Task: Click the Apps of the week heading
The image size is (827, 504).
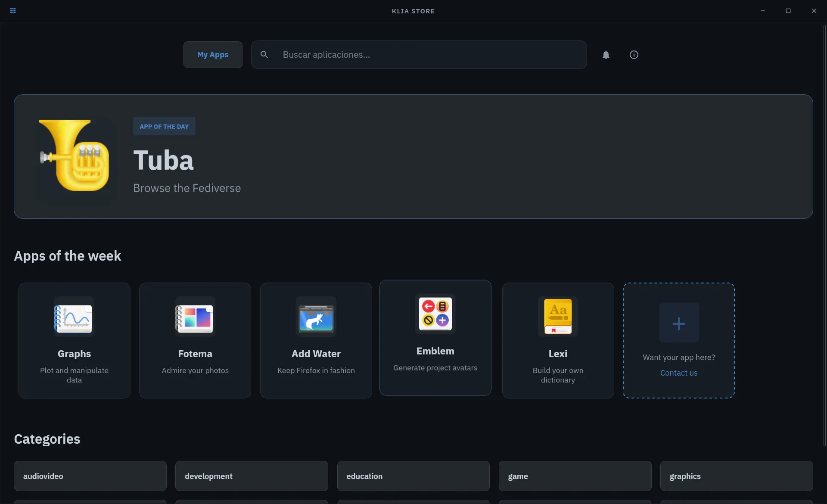Action: click(68, 256)
